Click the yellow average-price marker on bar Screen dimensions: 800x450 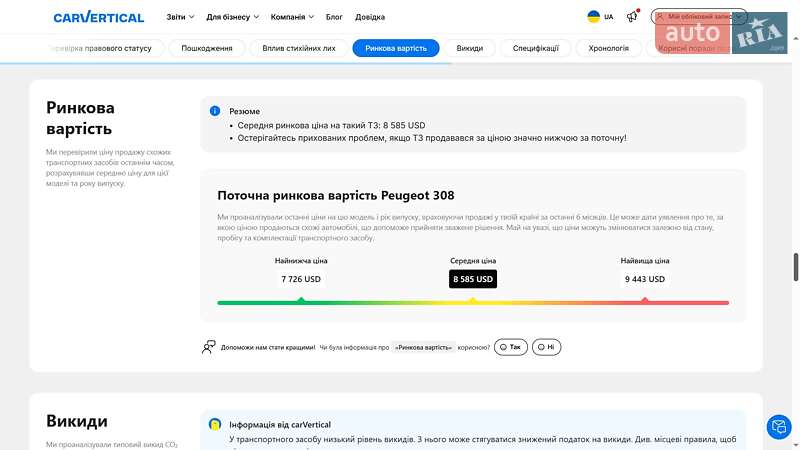click(473, 300)
